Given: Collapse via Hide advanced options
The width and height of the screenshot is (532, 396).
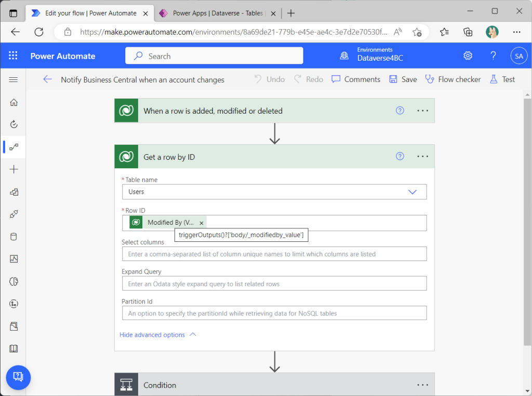Looking at the screenshot, I should click(158, 335).
